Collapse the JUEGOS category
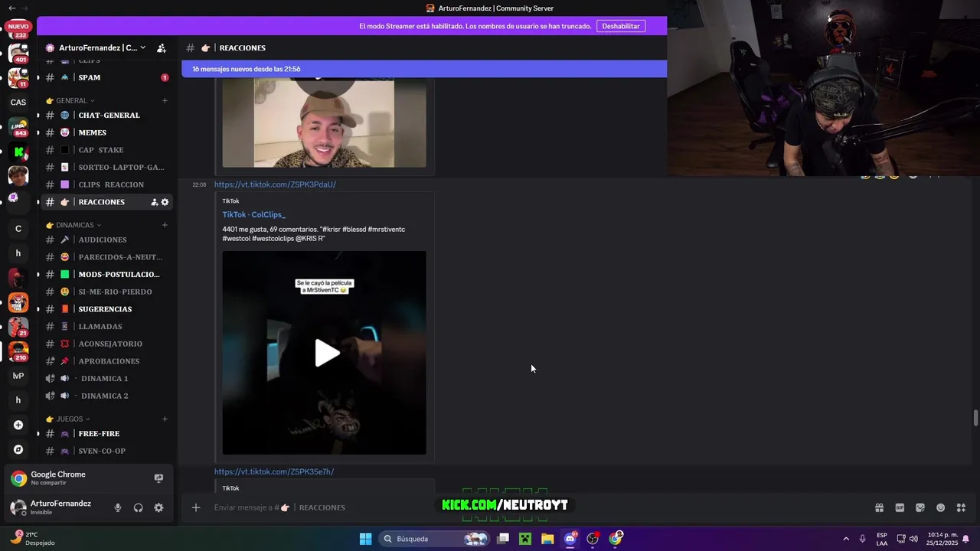The height and width of the screenshot is (551, 980). click(x=69, y=419)
